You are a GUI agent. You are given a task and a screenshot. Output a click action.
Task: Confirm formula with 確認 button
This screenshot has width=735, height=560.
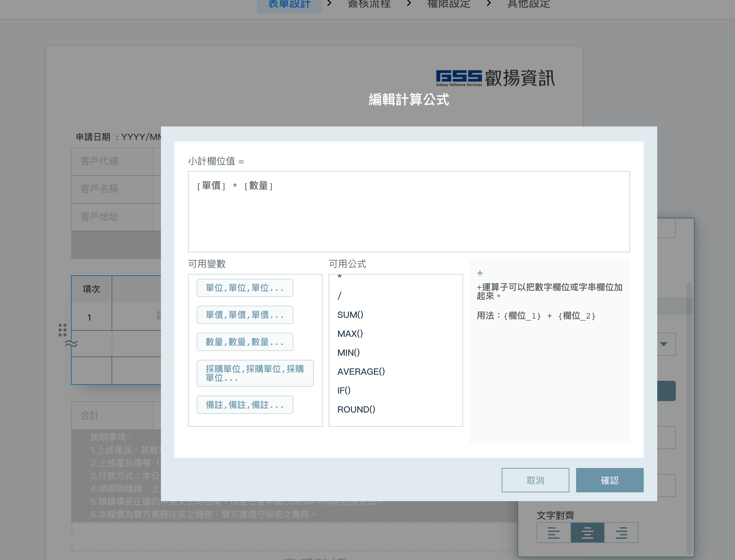click(x=610, y=480)
